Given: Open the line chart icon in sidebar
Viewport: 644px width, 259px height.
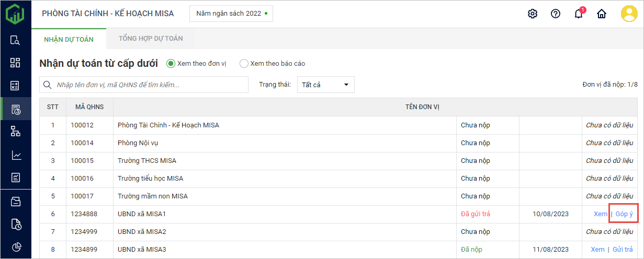Looking at the screenshot, I should (x=15, y=155).
